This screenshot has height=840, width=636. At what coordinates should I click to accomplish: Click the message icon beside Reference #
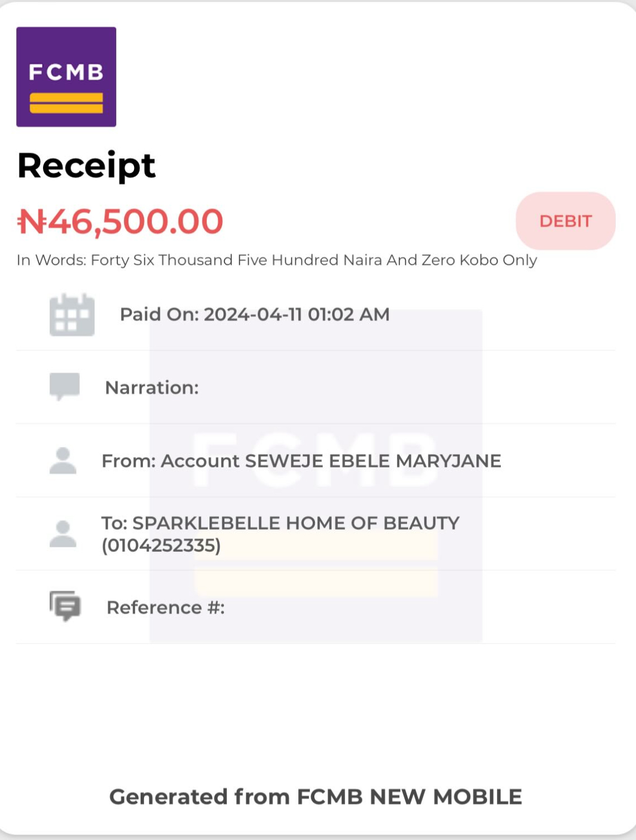(x=65, y=606)
